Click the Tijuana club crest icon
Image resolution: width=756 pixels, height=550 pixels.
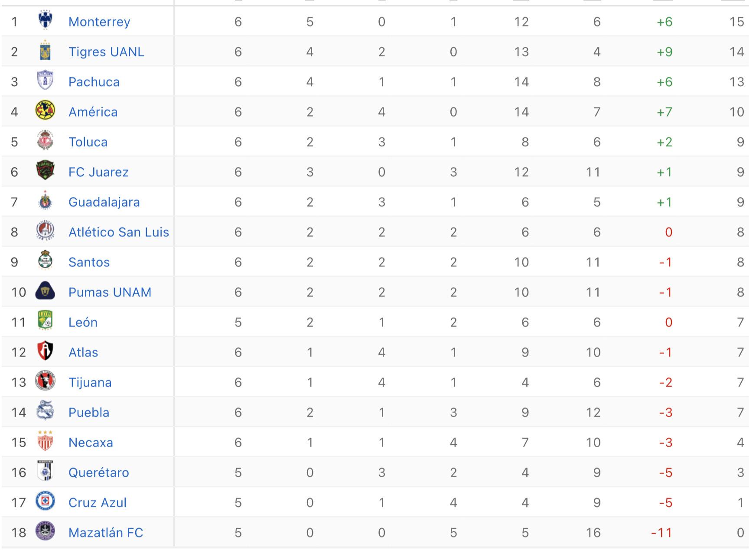point(45,381)
